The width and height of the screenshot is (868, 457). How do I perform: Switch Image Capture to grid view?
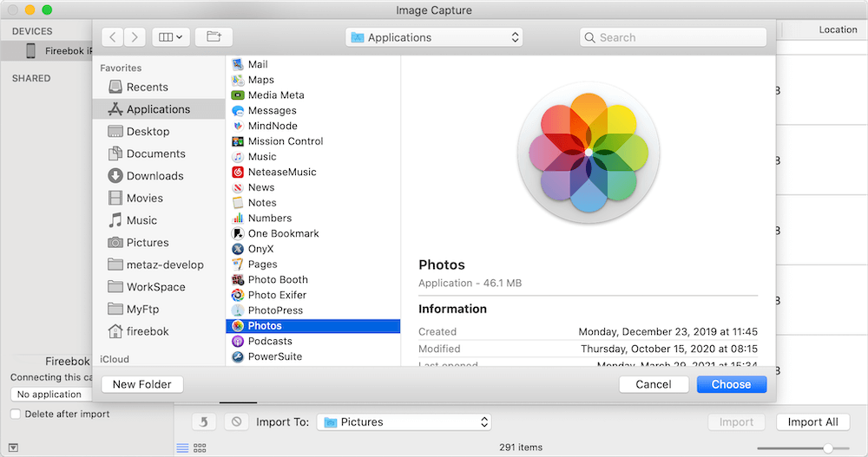(200, 447)
